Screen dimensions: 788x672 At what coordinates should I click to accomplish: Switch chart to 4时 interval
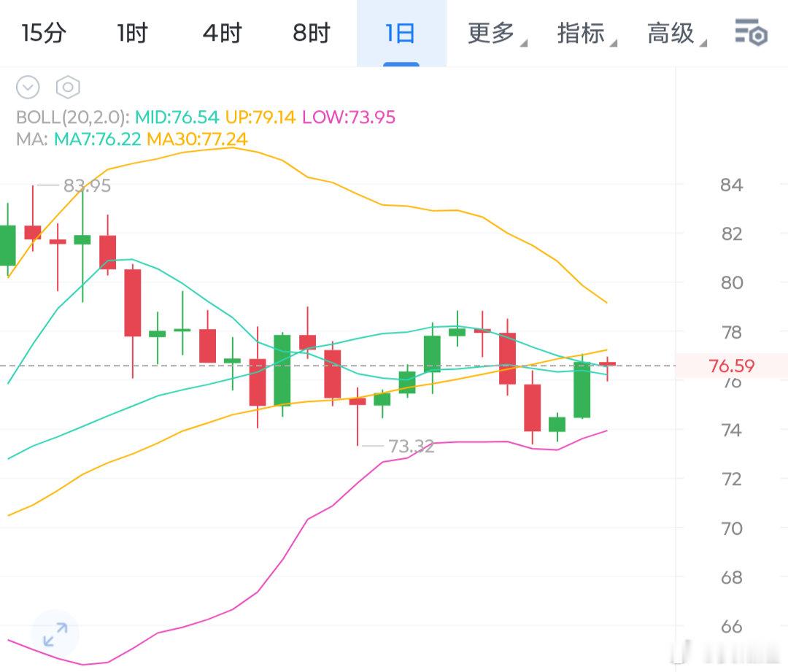(222, 33)
